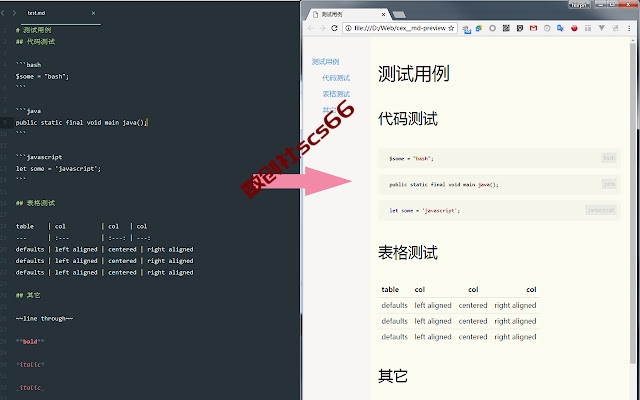Click the editor's next-tab arrow
The height and width of the screenshot is (400, 640).
pyautogui.click(x=14, y=13)
